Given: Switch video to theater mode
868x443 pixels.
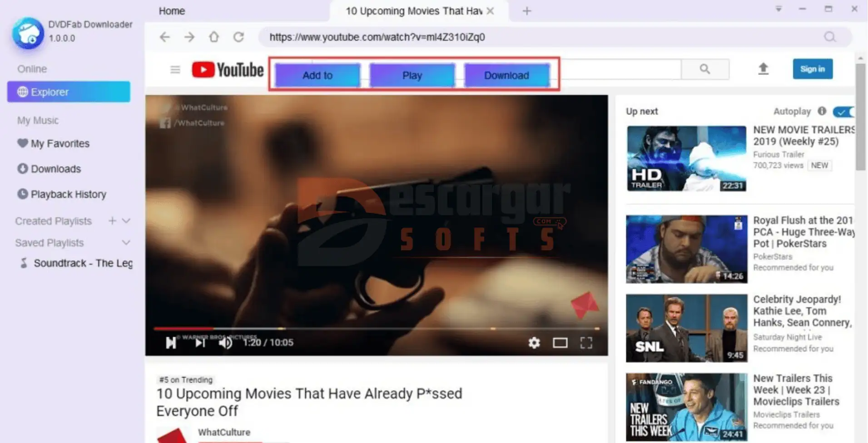Looking at the screenshot, I should pos(560,343).
